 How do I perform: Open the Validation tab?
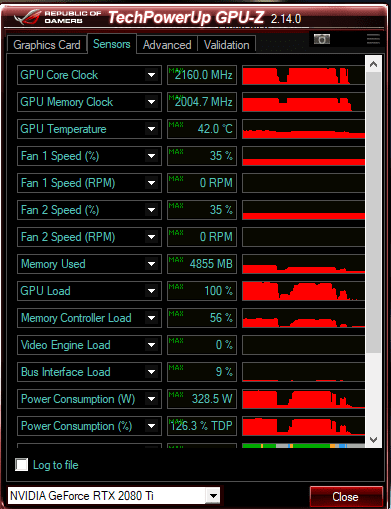(x=227, y=45)
